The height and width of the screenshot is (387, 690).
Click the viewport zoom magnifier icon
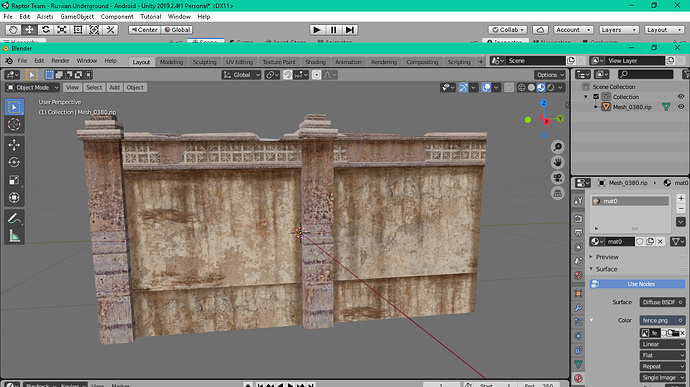point(558,147)
